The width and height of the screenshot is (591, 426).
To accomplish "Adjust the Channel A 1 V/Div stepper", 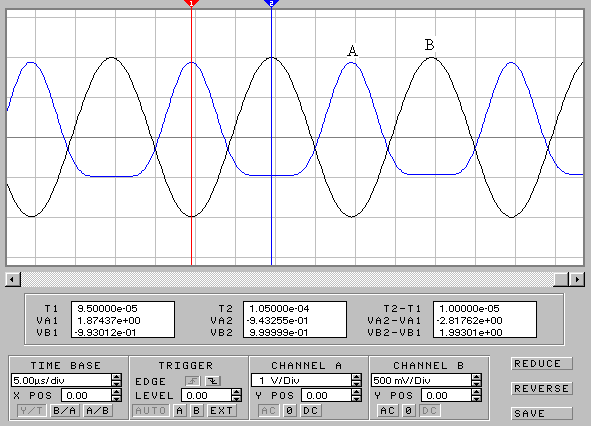I will pyautogui.click(x=357, y=380).
